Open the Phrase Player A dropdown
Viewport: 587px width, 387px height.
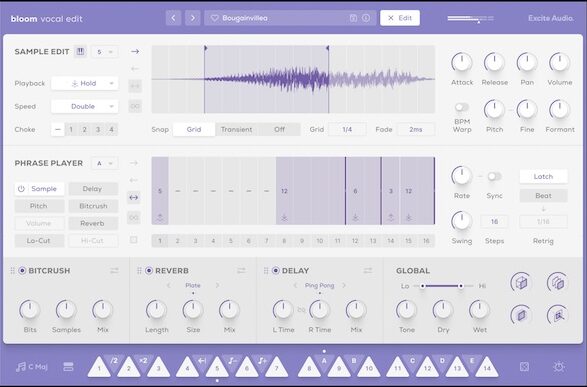105,163
